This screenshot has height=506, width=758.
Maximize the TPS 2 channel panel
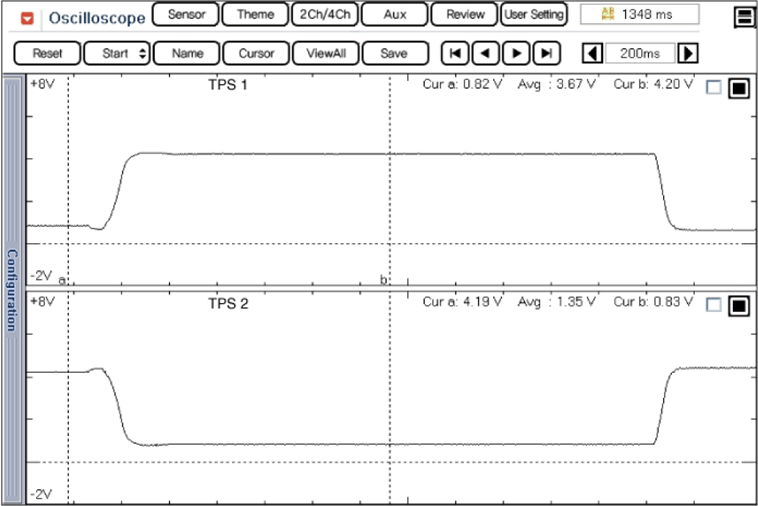coord(738,305)
